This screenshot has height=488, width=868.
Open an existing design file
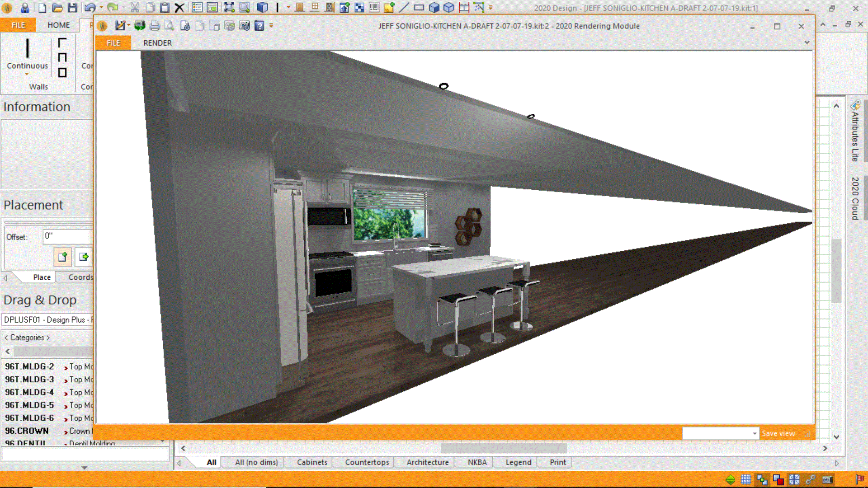57,8
